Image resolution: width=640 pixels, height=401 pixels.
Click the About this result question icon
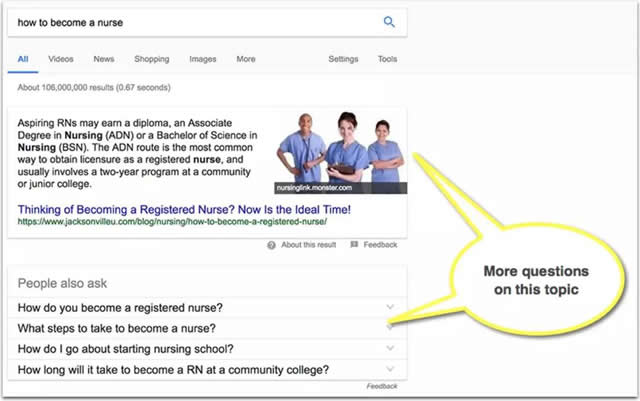click(x=272, y=245)
